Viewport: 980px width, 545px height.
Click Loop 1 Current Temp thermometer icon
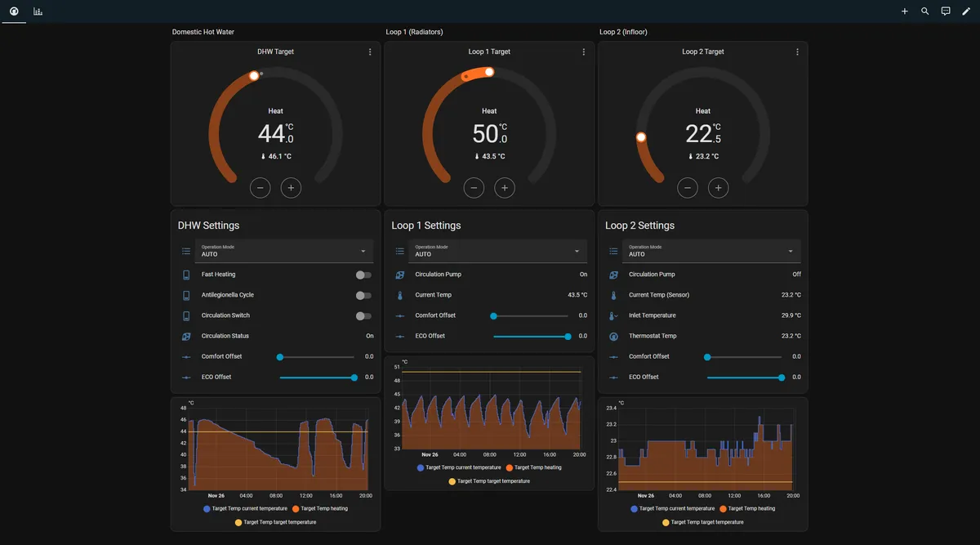tap(400, 295)
